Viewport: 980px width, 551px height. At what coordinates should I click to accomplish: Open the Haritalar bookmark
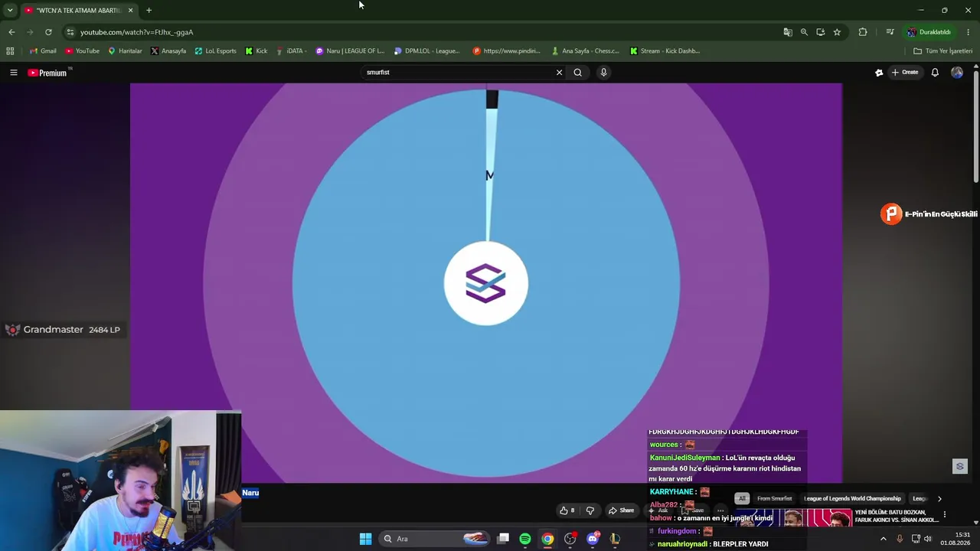[125, 51]
